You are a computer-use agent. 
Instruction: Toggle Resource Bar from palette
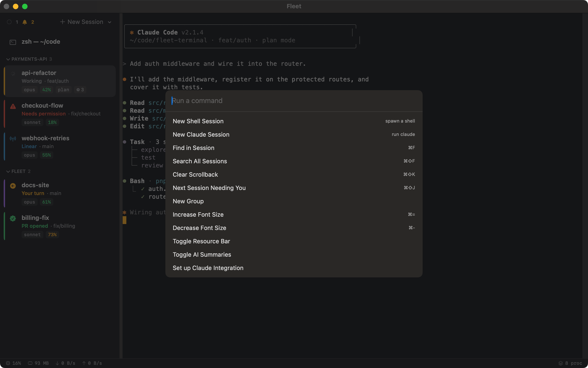294,241
